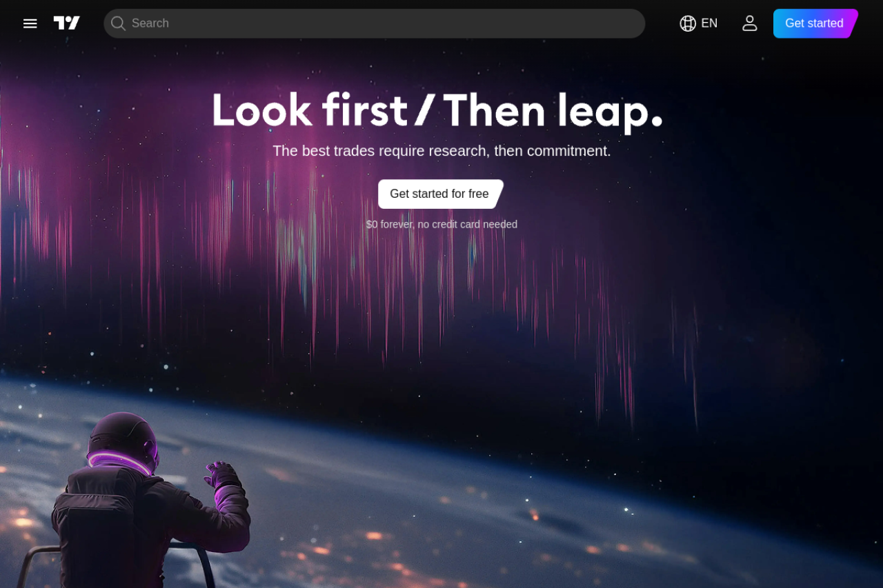Focus the Search input field
The height and width of the screenshot is (588, 883).
pos(374,23)
